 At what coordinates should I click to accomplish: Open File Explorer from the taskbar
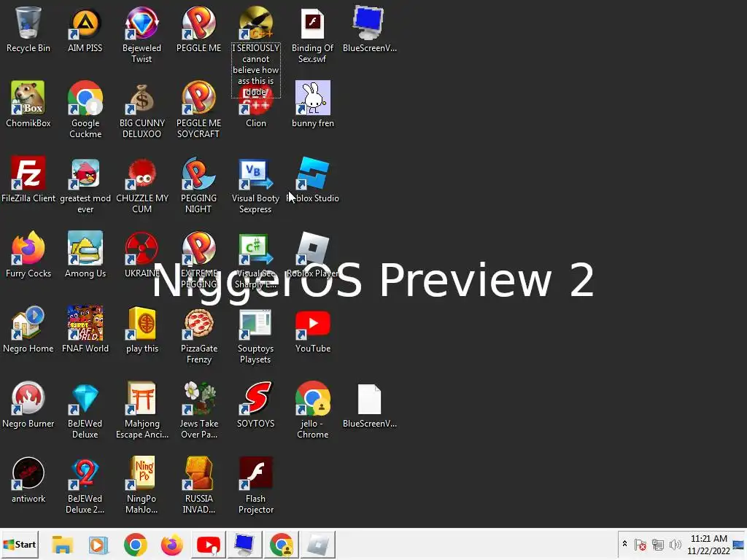point(62,545)
